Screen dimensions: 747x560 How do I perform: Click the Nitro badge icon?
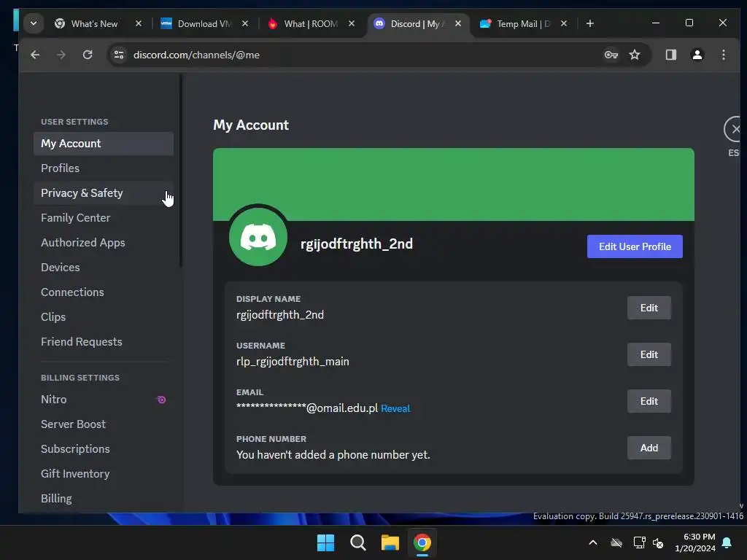point(161,400)
